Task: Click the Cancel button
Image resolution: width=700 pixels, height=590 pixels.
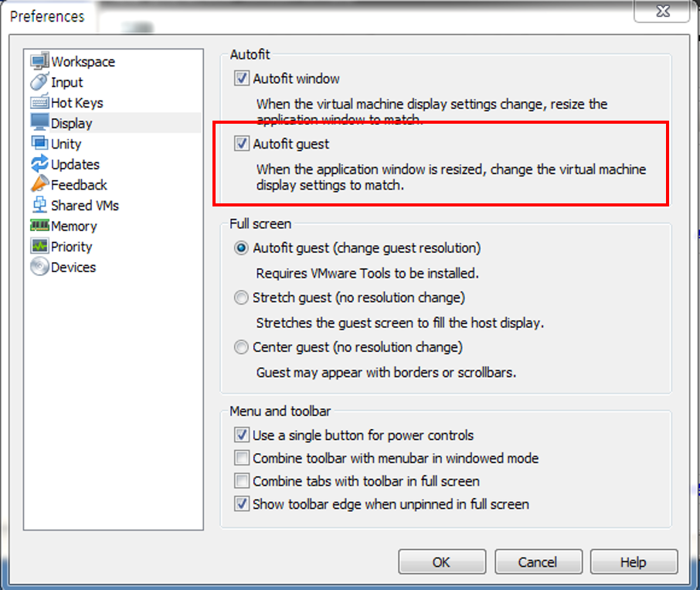Action: tap(538, 561)
